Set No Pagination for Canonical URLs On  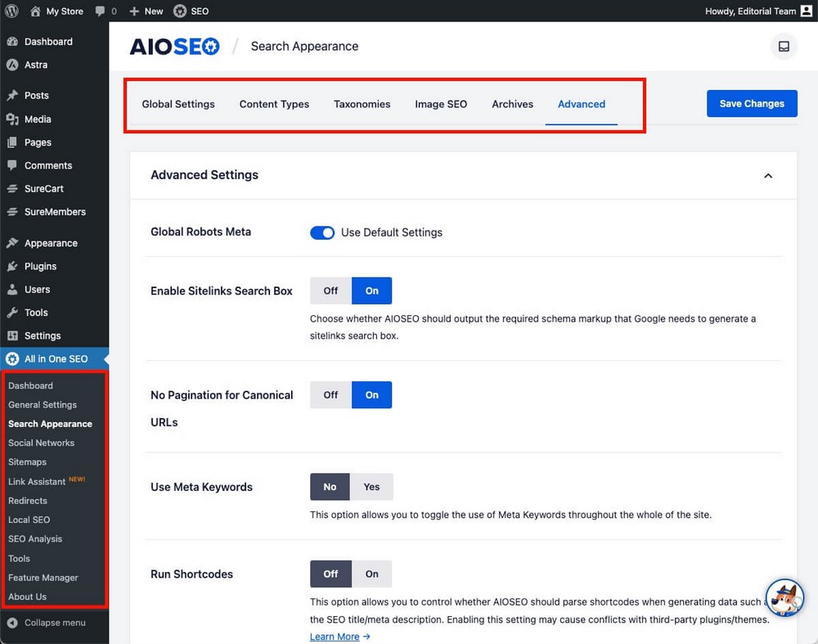[x=372, y=395]
